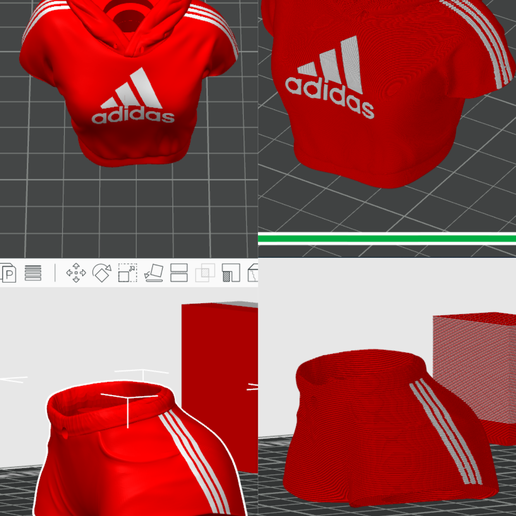Select the Rotate tool
Screen dimensions: 516x516
click(102, 273)
